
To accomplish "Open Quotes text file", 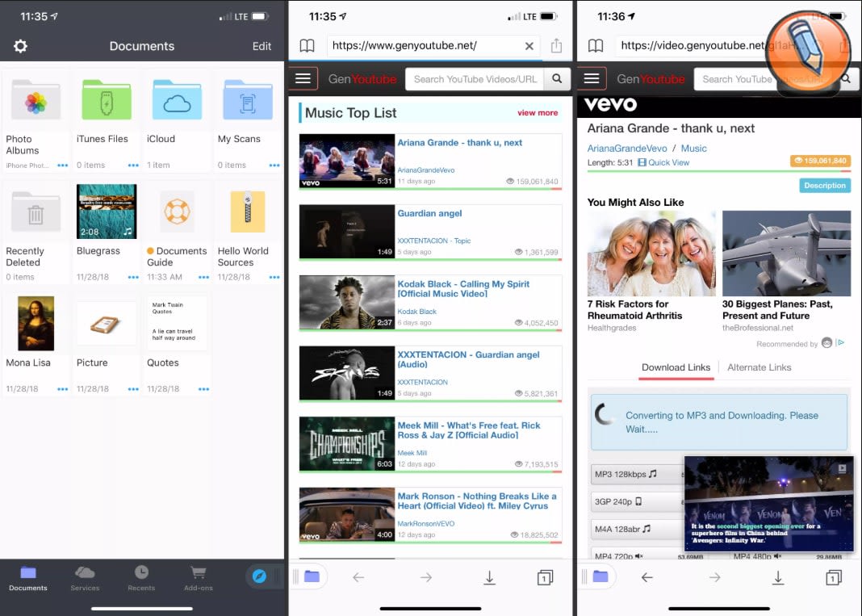I will tap(177, 324).
